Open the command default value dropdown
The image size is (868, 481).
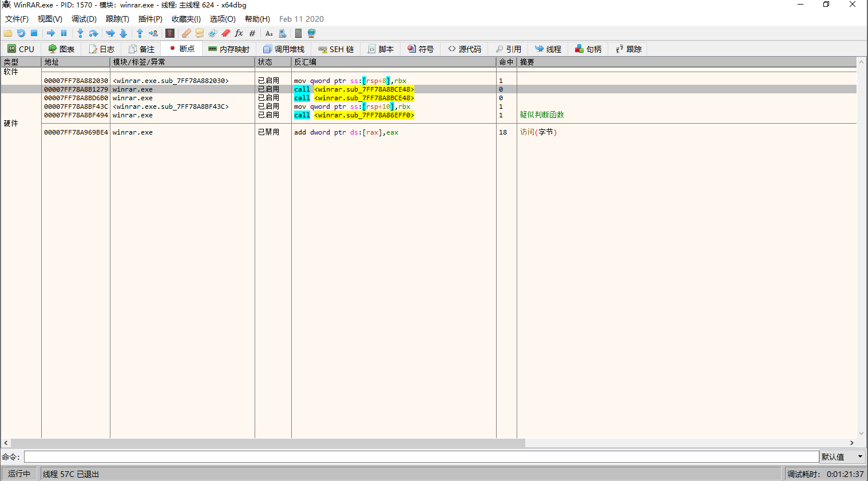click(x=859, y=456)
